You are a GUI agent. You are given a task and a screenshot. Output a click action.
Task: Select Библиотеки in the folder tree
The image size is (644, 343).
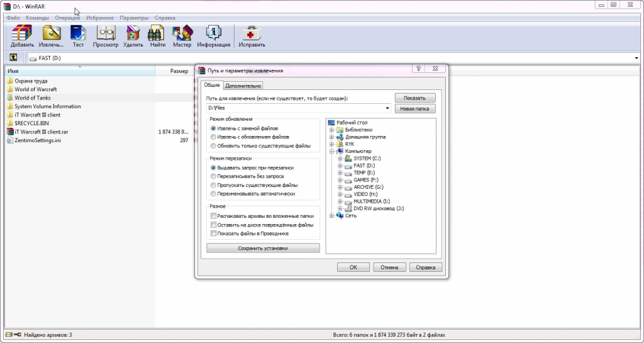point(354,130)
